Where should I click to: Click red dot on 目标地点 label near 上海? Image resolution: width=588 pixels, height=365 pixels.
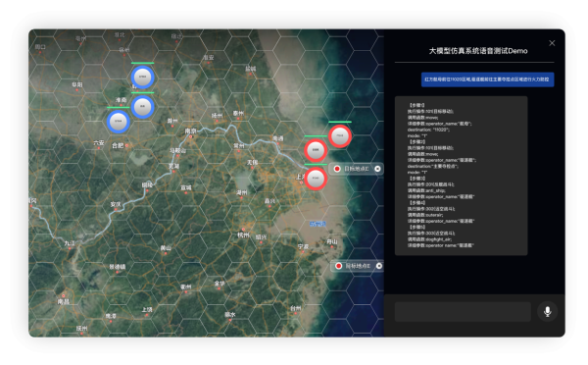click(x=337, y=169)
